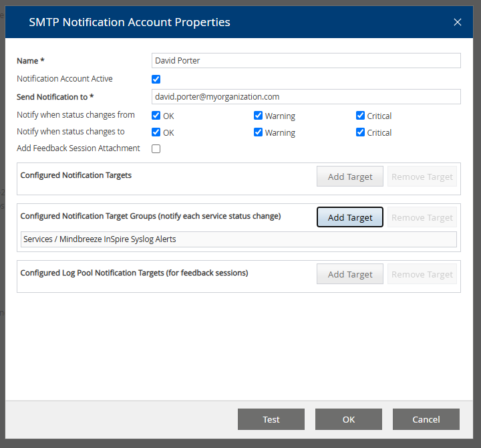This screenshot has width=481, height=448.
Task: Add Target to Notification Target Groups
Action: [350, 218]
